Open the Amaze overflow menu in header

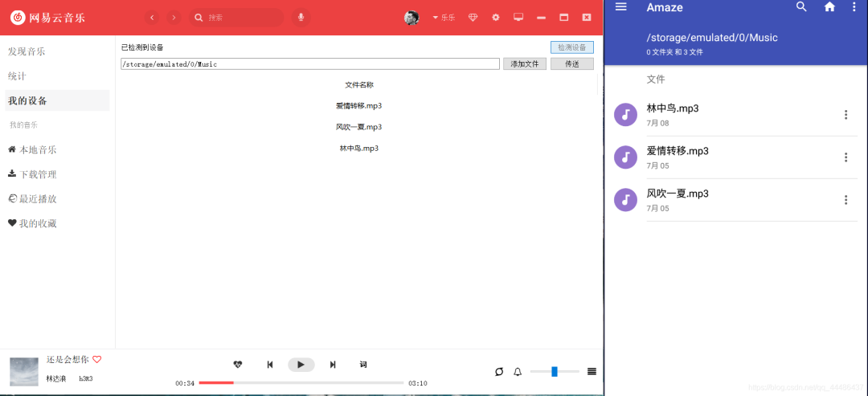coord(853,7)
